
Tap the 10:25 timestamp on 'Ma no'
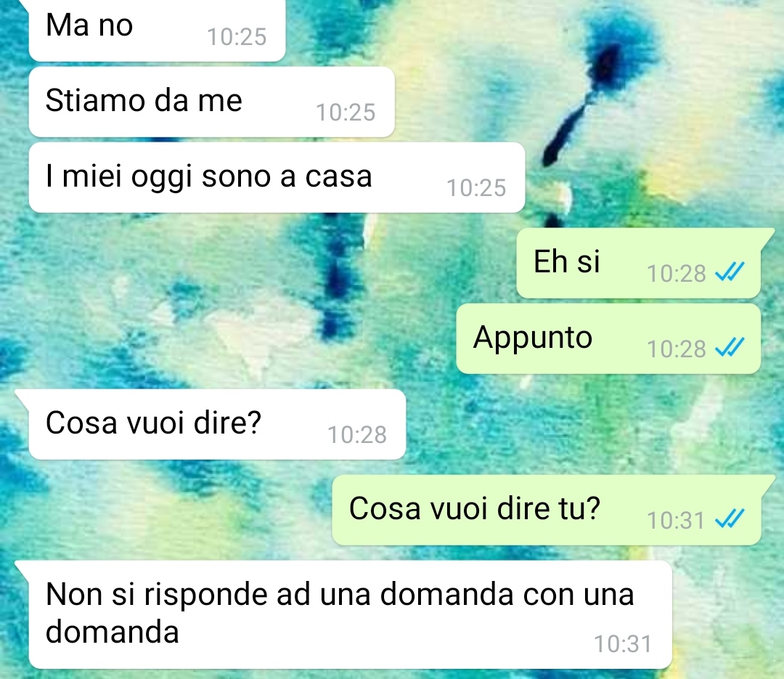pyautogui.click(x=237, y=37)
